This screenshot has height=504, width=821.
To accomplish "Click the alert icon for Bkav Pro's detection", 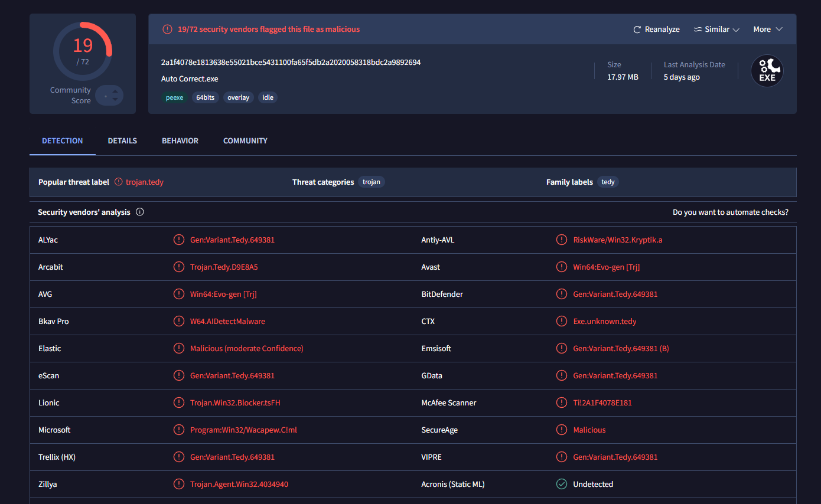I will (x=178, y=321).
